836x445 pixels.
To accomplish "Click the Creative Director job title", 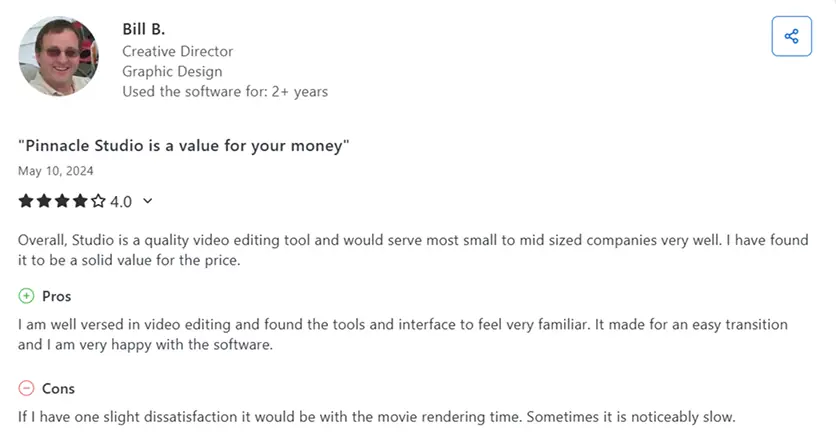I will click(x=178, y=51).
